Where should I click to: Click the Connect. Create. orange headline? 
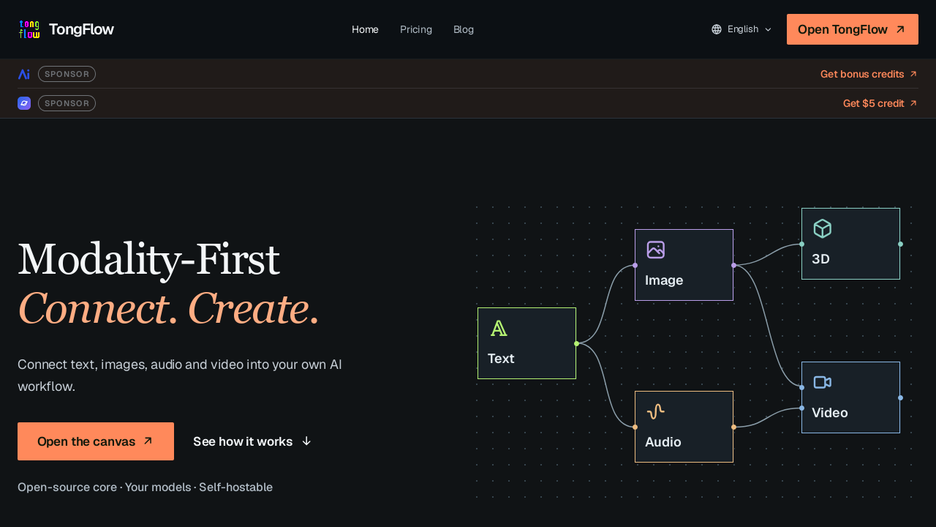pyautogui.click(x=168, y=309)
